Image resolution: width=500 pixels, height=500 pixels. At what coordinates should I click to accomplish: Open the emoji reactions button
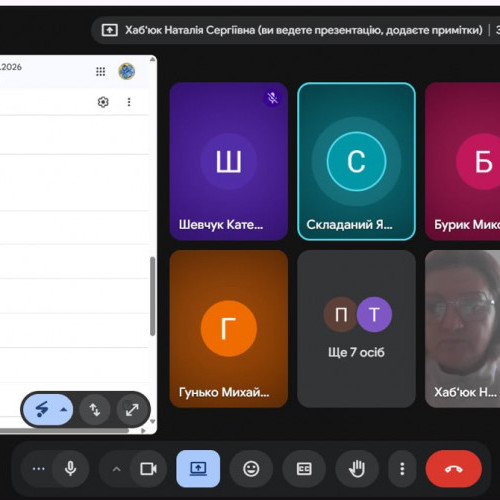251,469
